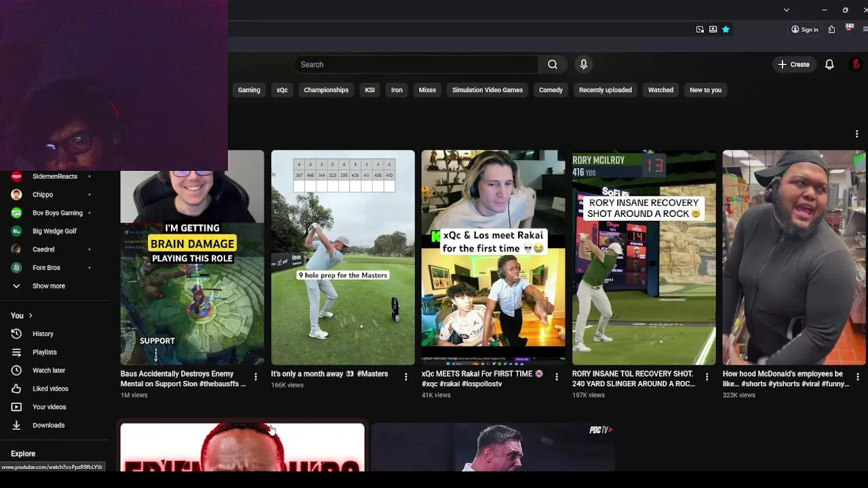Screen dimensions: 868x488
Task: Open browser tab search dropdown arrow
Action: tap(786, 10)
